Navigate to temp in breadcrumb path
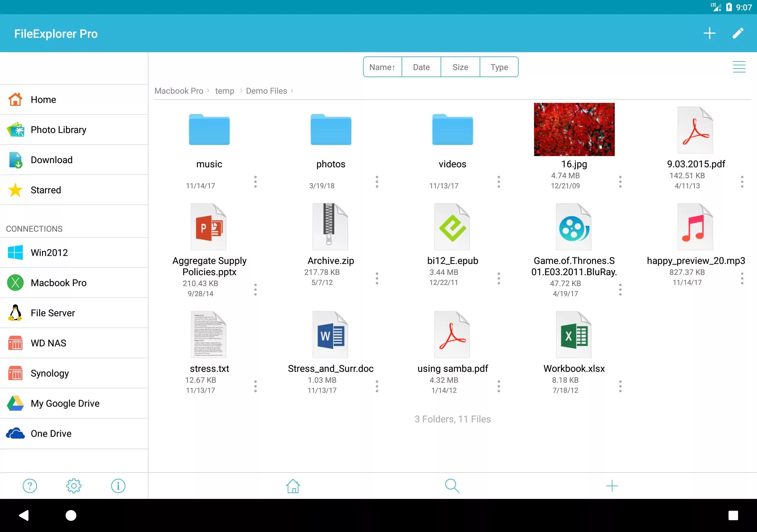Screen dimensions: 757x532 pos(224,91)
